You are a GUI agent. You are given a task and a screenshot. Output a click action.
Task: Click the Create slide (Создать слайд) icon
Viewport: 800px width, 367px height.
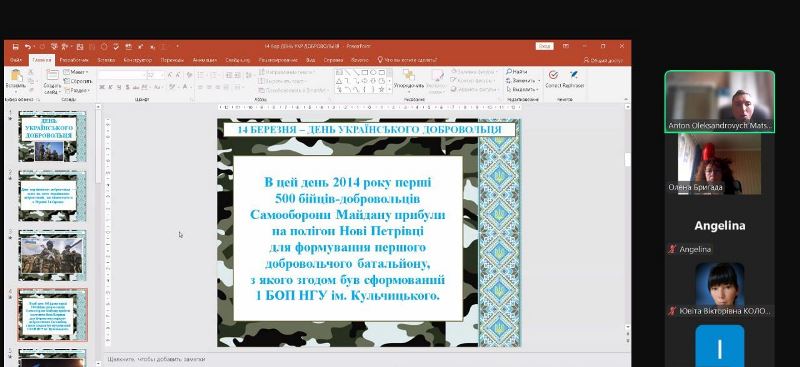52,76
